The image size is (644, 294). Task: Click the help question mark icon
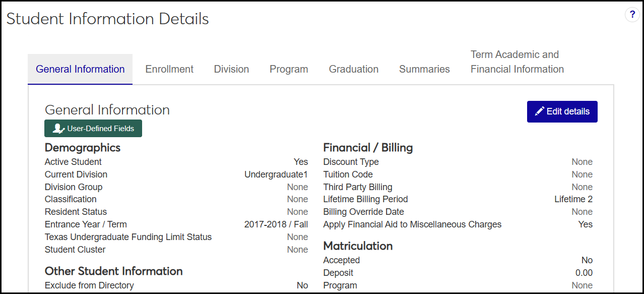(x=632, y=15)
